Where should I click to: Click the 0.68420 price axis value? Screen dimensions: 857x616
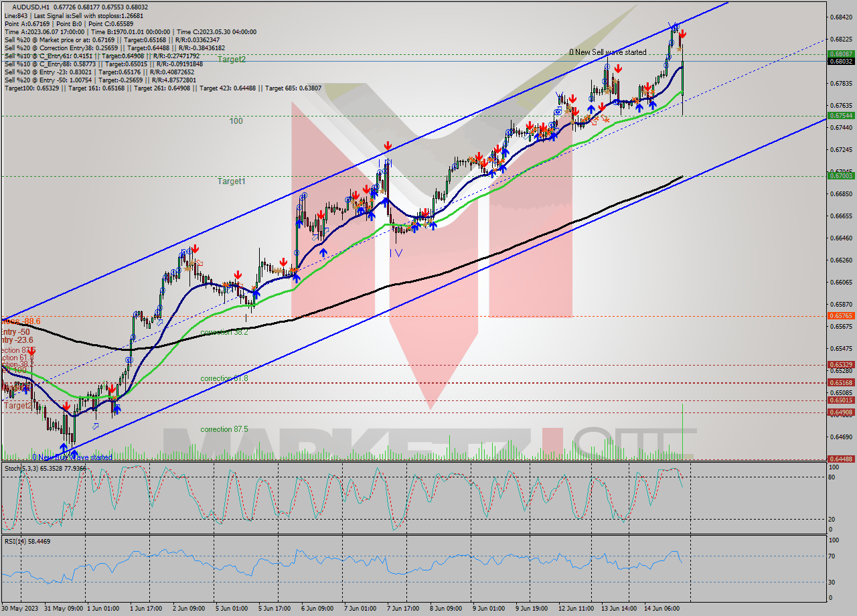click(x=840, y=17)
